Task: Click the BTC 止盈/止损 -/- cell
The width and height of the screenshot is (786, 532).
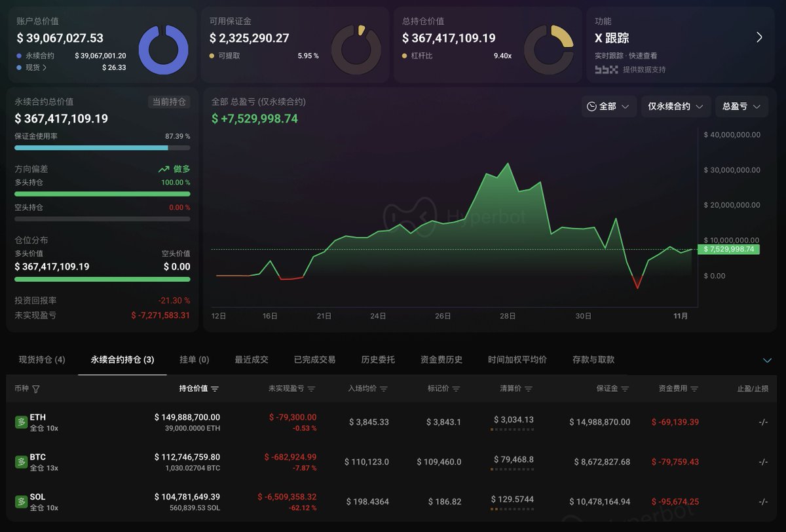Action: pos(763,463)
